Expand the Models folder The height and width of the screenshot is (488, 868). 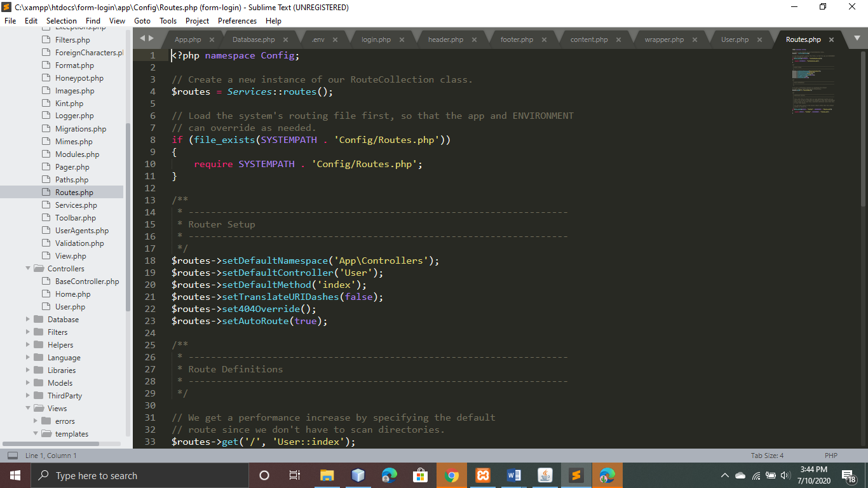pyautogui.click(x=28, y=383)
